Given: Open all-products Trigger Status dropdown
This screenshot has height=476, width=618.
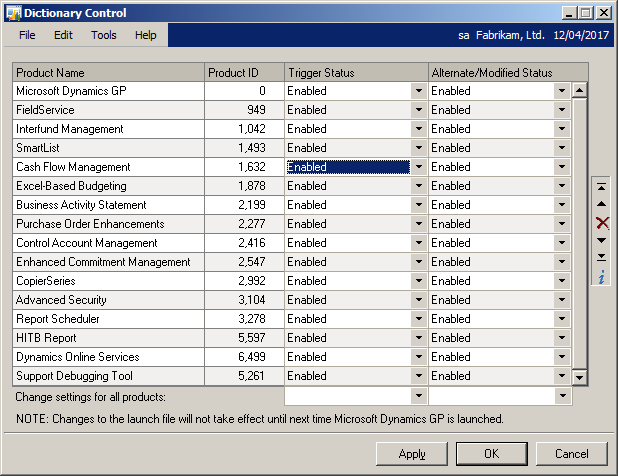Looking at the screenshot, I should coord(419,396).
